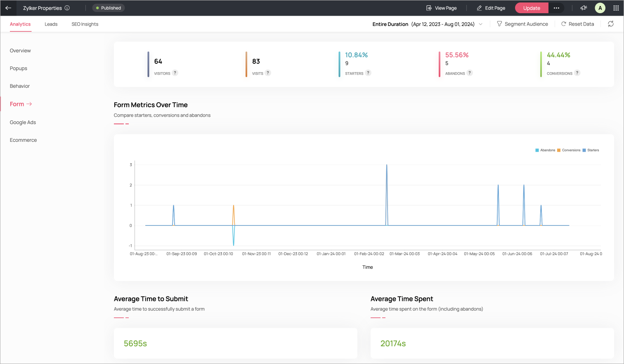Switch to the Leads tab
This screenshot has width=624, height=364.
[x=51, y=24]
